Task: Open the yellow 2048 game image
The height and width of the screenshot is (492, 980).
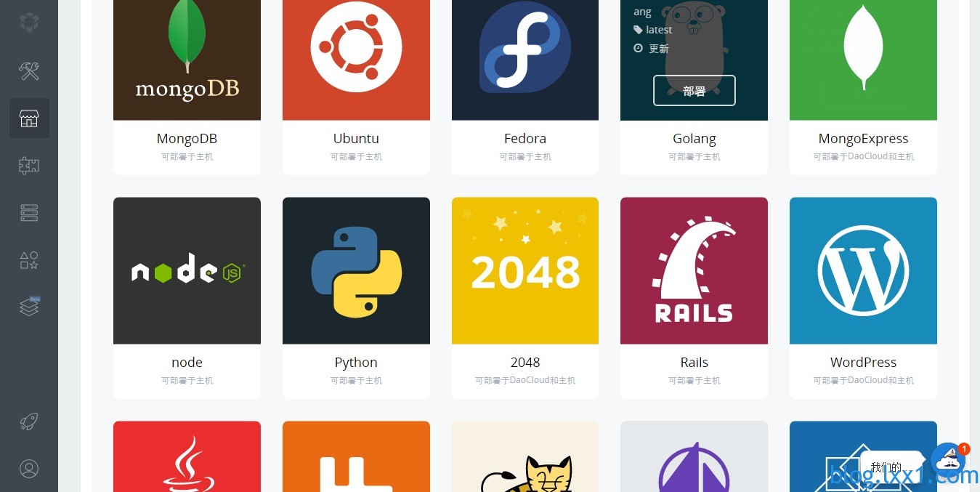Action: click(x=525, y=271)
